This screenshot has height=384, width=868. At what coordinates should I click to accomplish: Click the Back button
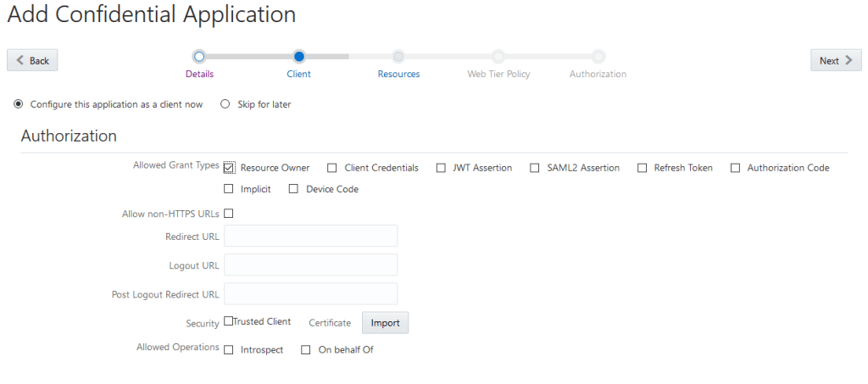point(32,60)
